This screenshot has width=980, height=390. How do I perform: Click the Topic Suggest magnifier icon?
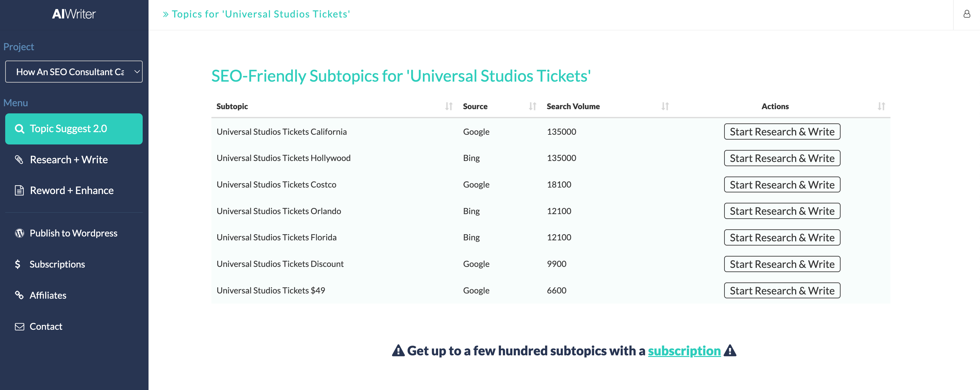(x=19, y=129)
